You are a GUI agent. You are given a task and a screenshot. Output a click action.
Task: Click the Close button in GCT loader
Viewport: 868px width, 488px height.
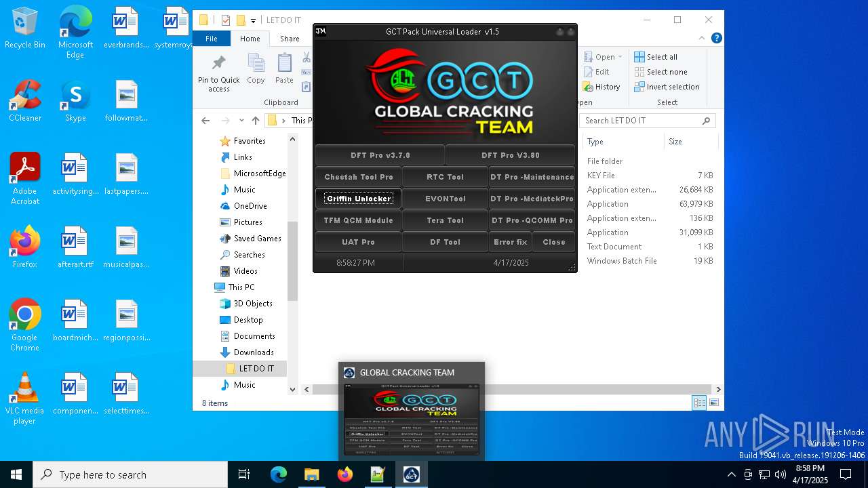click(x=553, y=242)
